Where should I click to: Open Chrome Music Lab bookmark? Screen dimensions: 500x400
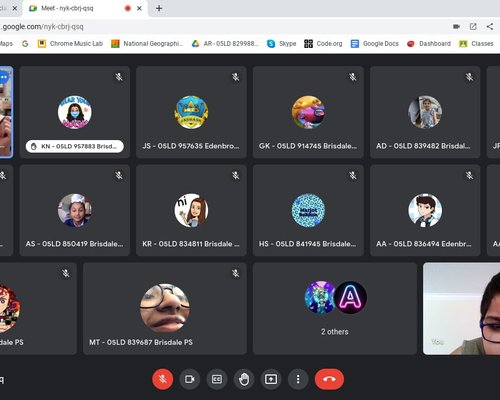click(x=70, y=44)
